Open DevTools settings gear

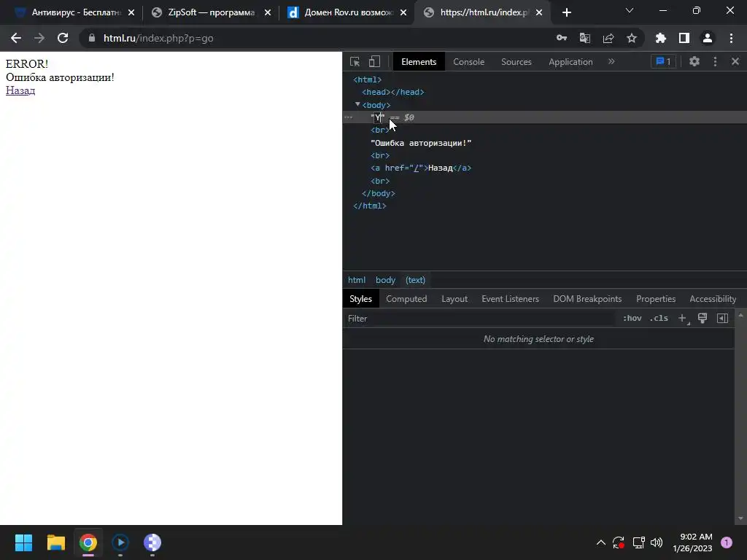tap(694, 61)
